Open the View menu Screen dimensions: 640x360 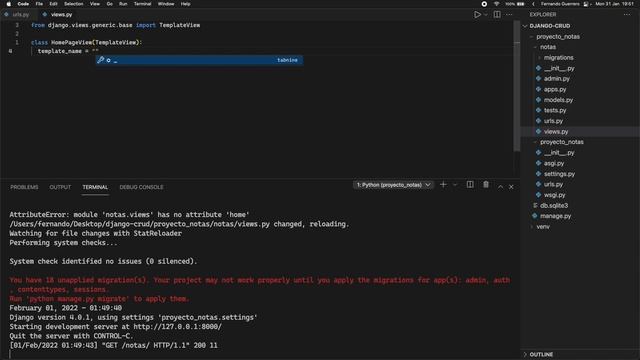point(95,4)
